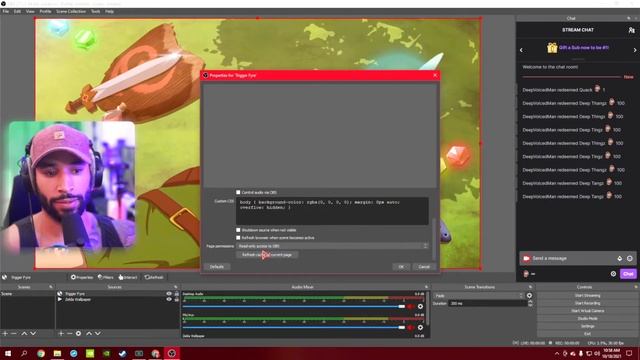Open the Profile menu
The height and width of the screenshot is (360, 640).
click(45, 11)
